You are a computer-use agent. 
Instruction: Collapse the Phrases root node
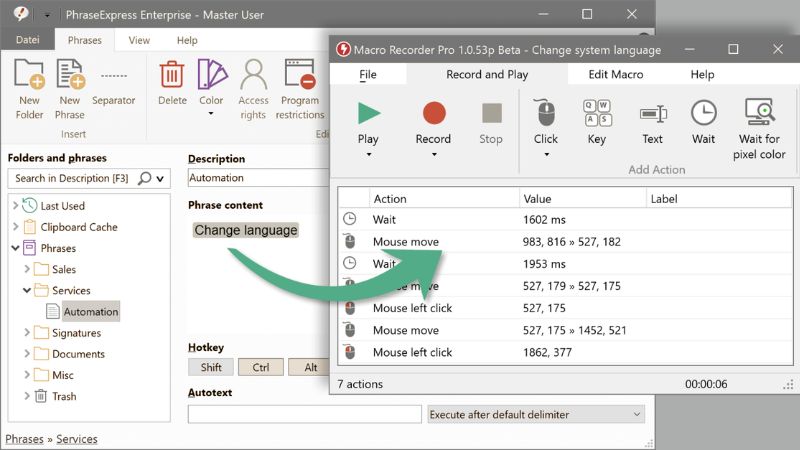pyautogui.click(x=15, y=248)
